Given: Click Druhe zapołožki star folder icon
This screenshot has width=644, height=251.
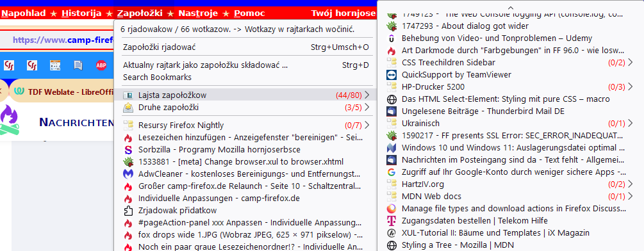Looking at the screenshot, I should (x=129, y=108).
